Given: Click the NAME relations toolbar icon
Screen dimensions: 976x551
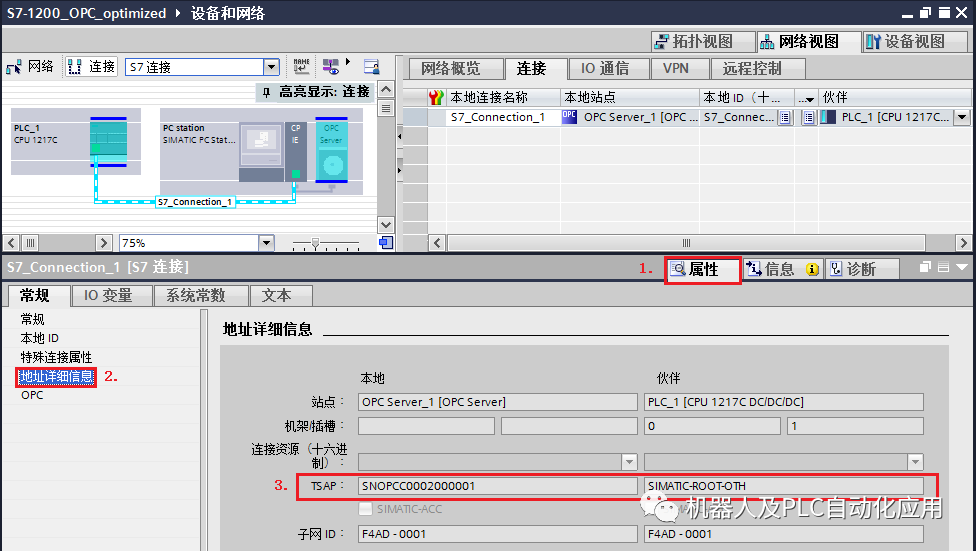Looking at the screenshot, I should click(x=302, y=67).
